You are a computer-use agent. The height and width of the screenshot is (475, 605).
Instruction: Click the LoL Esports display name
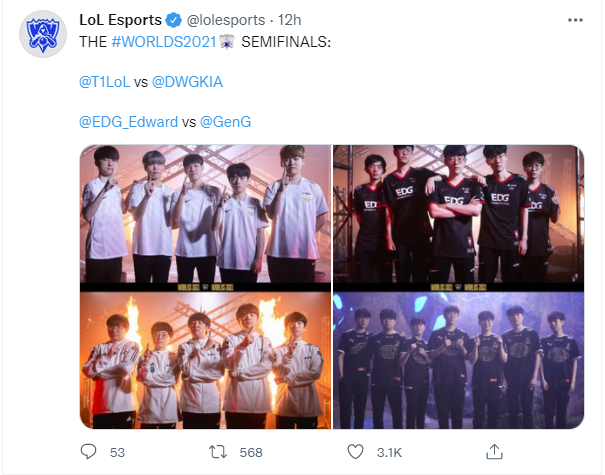pos(120,20)
